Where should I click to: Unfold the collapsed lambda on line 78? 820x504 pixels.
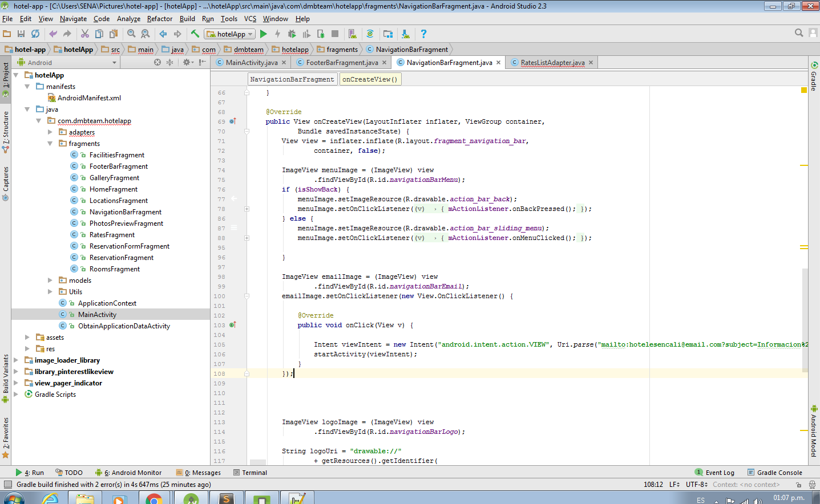coord(247,209)
